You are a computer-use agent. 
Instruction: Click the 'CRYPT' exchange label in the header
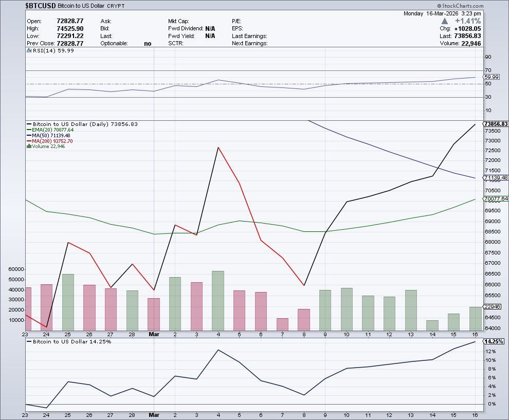[116, 6]
